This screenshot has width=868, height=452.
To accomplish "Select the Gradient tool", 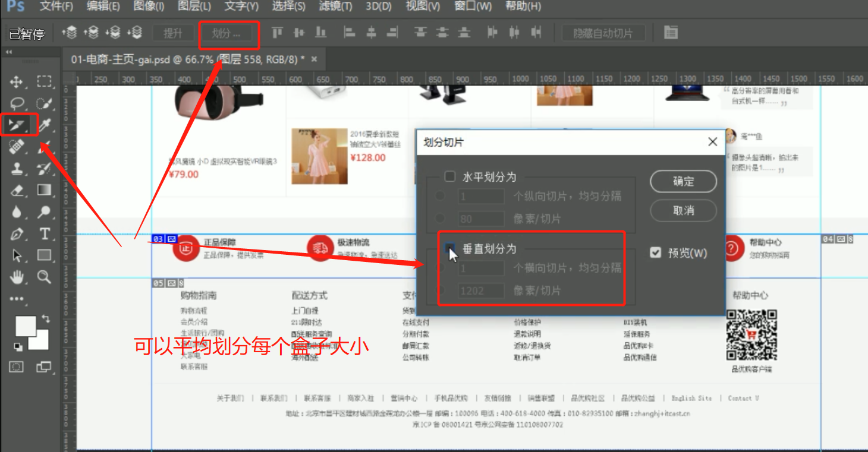I will coord(44,190).
